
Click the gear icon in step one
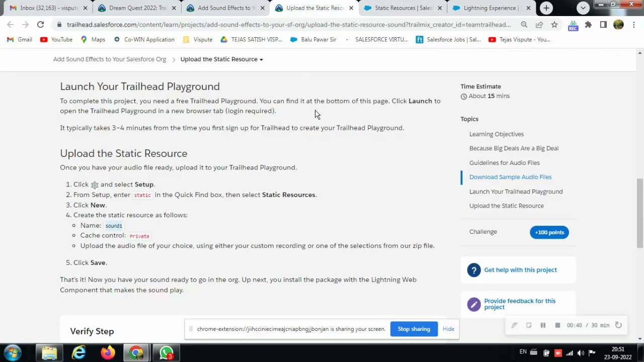[x=95, y=185]
